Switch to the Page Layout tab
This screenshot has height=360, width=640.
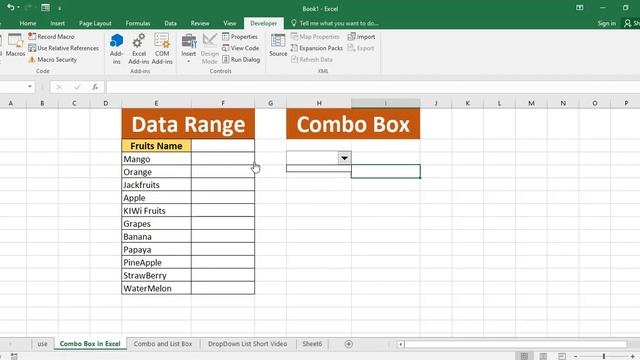95,23
